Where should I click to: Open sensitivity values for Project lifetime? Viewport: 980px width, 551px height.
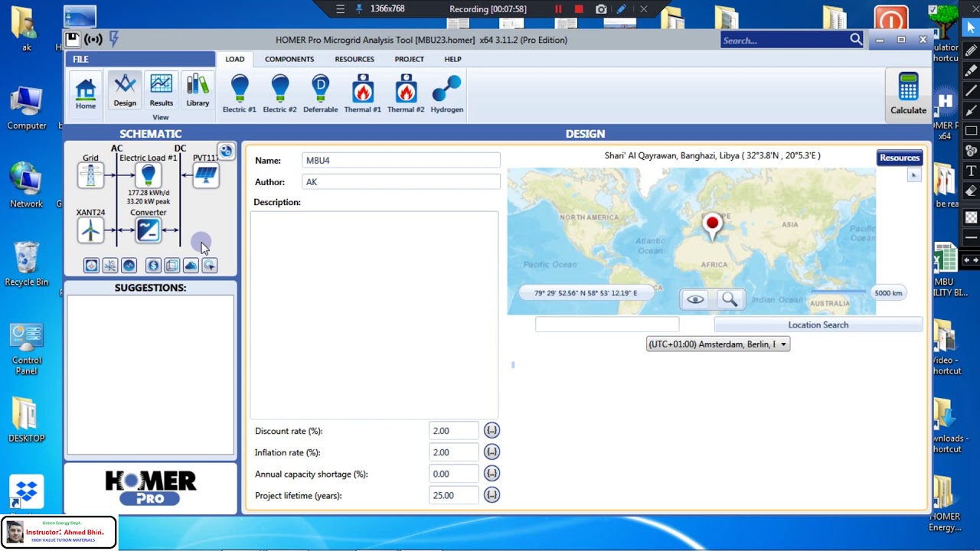(x=492, y=495)
